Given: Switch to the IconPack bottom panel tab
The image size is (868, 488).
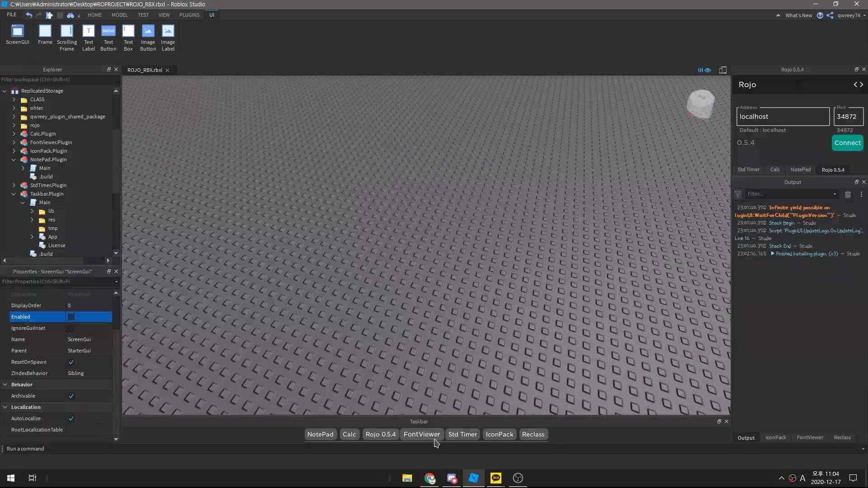Looking at the screenshot, I should (x=775, y=437).
